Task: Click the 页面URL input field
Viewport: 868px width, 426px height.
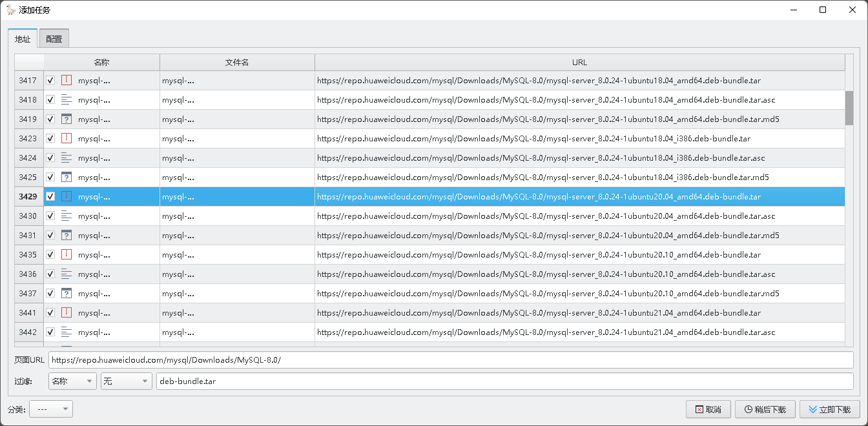Action: [451, 360]
